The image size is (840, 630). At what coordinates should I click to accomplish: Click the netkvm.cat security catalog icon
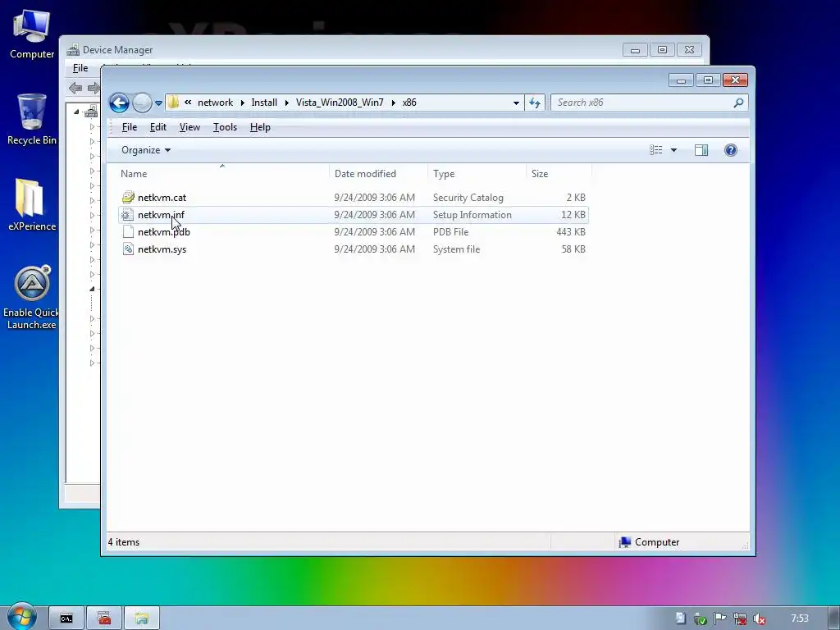(128, 197)
